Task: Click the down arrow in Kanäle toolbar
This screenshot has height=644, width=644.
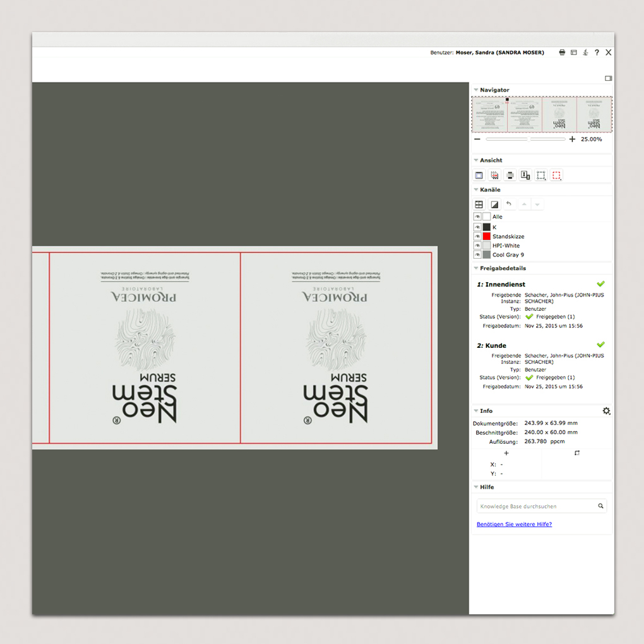Action: (537, 204)
